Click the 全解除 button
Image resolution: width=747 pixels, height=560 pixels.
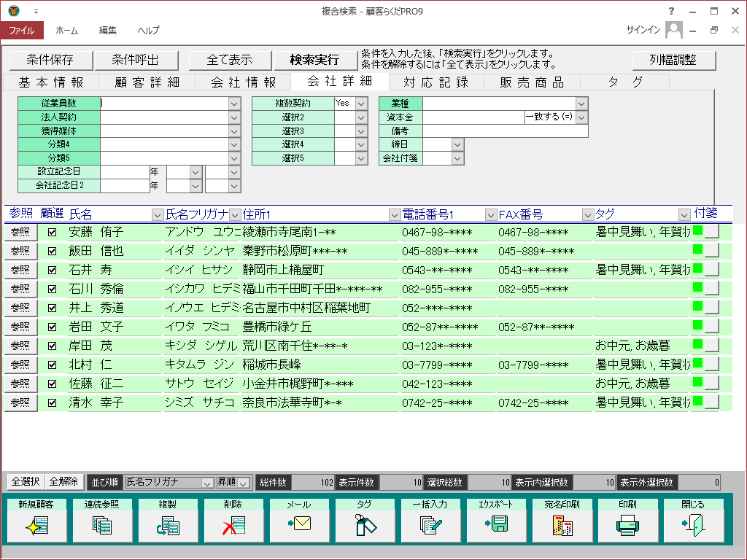point(64,482)
